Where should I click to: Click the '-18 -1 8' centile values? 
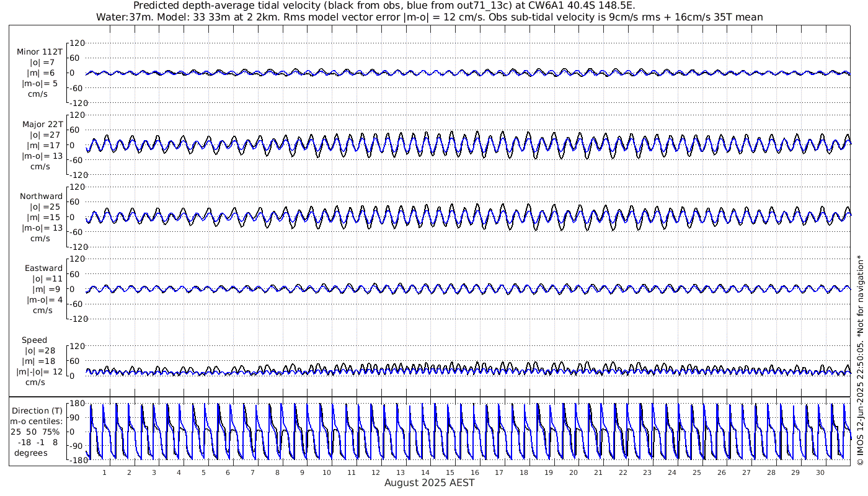click(37, 442)
